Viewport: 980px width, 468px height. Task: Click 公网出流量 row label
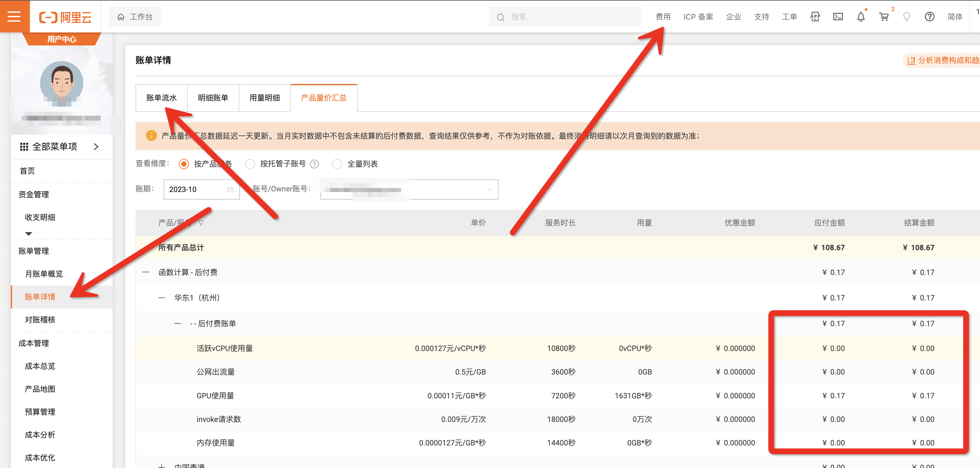click(x=216, y=372)
